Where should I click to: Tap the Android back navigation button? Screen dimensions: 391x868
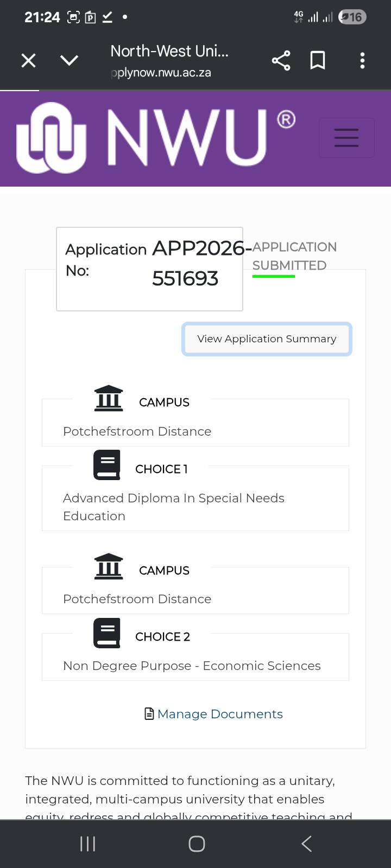click(x=307, y=844)
